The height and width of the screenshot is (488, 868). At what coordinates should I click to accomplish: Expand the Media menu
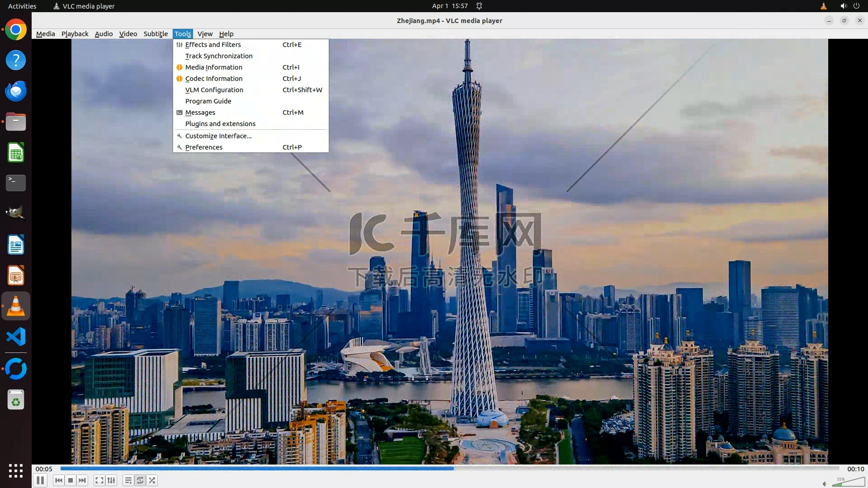(x=45, y=34)
